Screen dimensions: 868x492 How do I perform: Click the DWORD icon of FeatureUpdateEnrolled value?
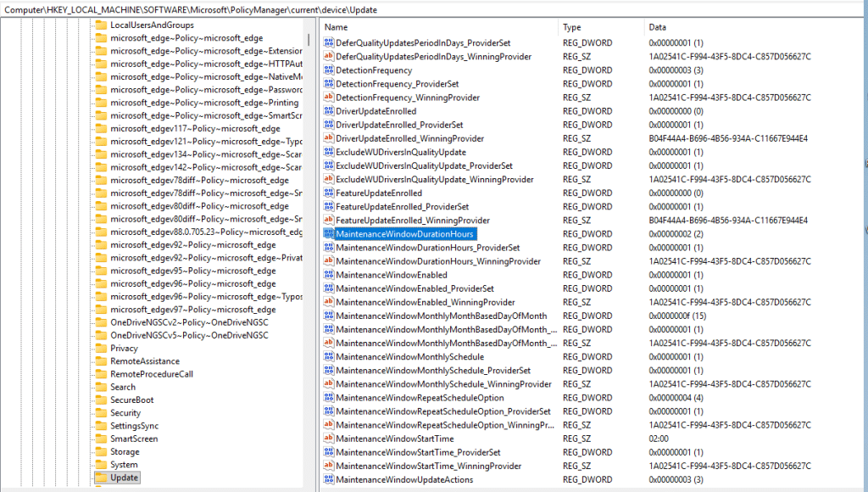[329, 193]
